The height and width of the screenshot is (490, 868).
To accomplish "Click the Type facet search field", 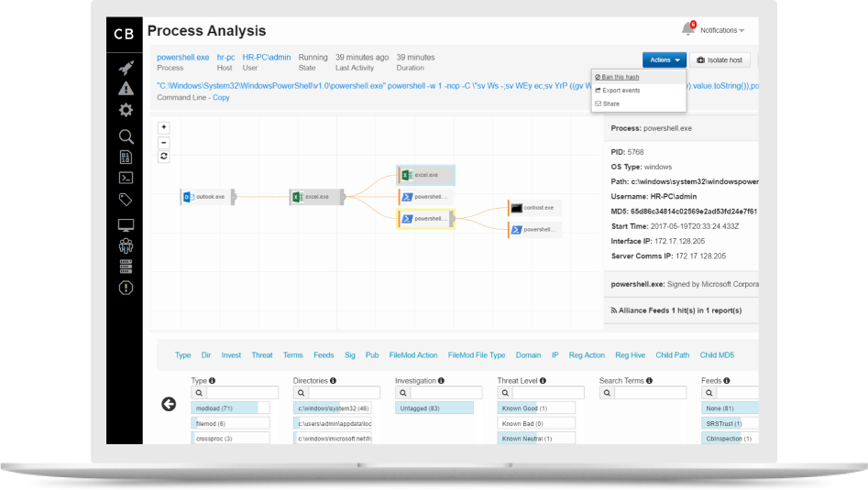I will tap(242, 393).
